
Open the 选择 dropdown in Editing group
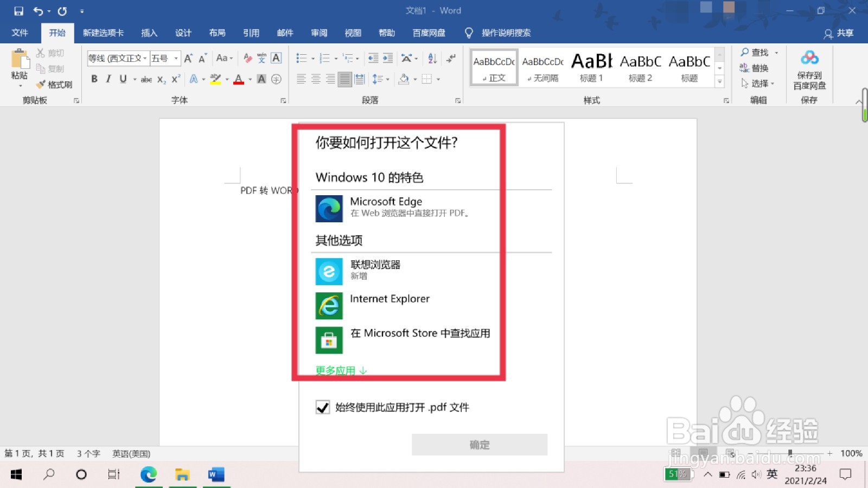(758, 84)
